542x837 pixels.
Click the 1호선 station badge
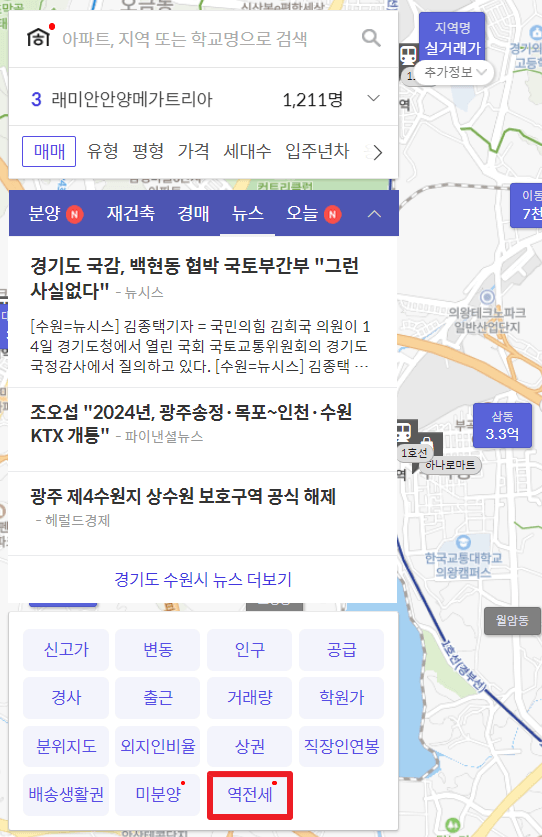click(414, 453)
